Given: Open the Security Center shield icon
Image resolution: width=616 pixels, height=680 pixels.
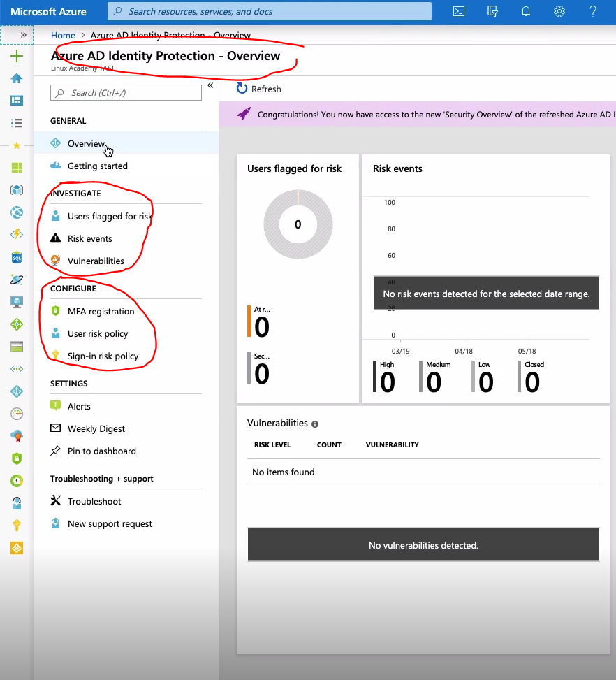Looking at the screenshot, I should [17, 458].
